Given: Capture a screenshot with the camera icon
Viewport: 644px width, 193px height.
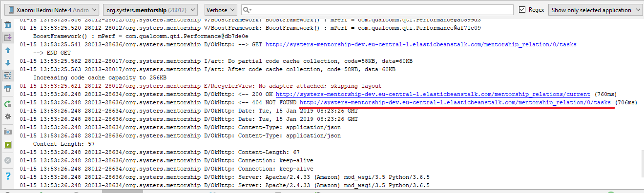Looking at the screenshot, I should tap(8, 132).
